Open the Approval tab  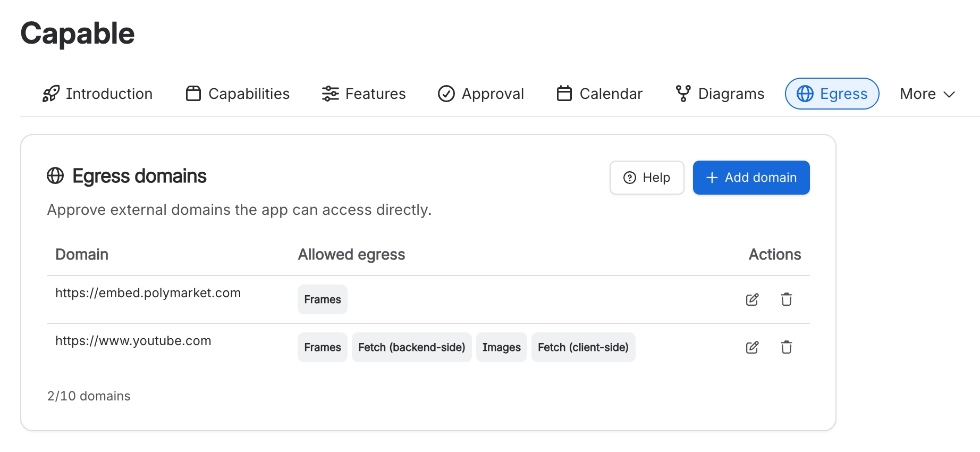click(481, 94)
